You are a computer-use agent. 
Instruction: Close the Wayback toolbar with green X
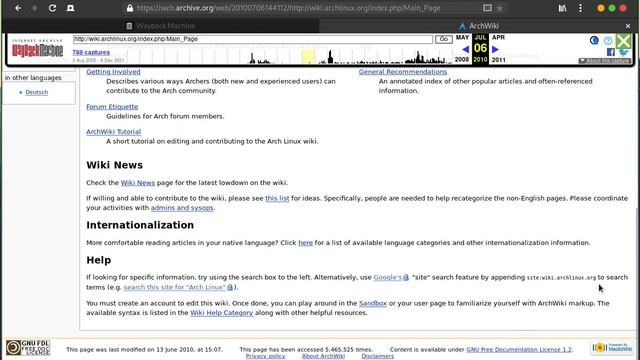coord(623,41)
